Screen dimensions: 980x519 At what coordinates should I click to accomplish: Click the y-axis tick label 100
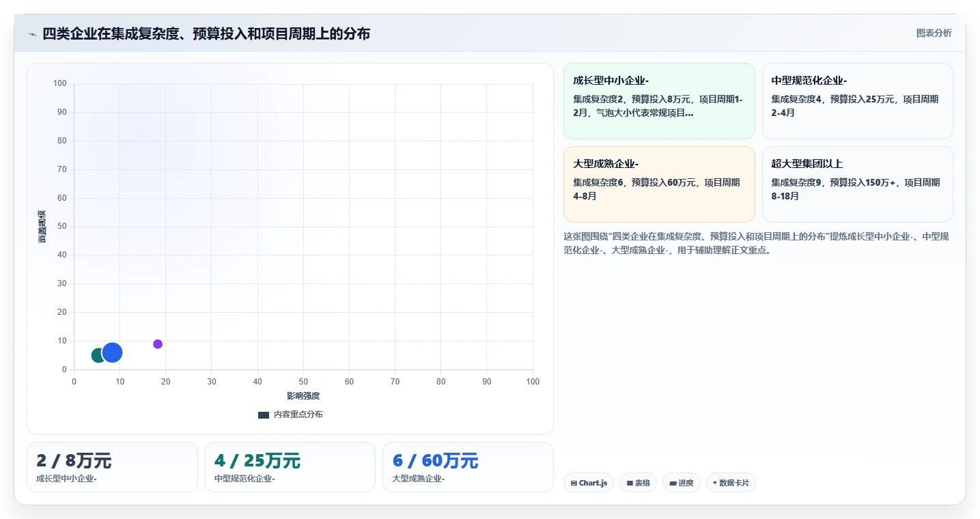click(x=60, y=84)
